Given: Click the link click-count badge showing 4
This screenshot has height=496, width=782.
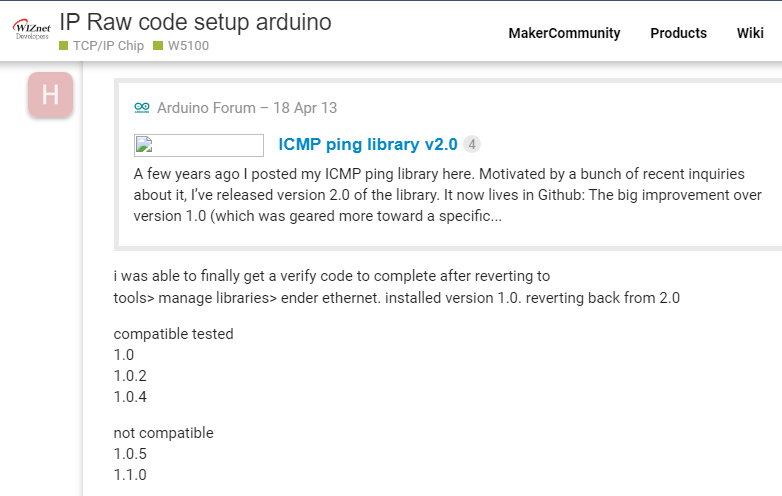Looking at the screenshot, I should point(472,145).
